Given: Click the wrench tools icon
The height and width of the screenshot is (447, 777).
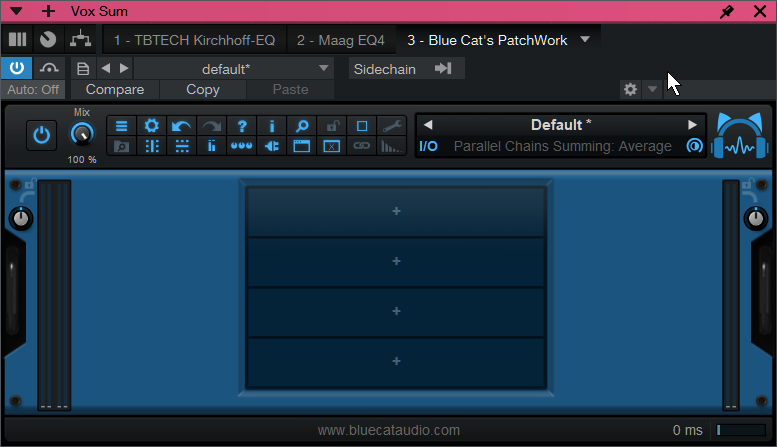Looking at the screenshot, I should click(392, 126).
